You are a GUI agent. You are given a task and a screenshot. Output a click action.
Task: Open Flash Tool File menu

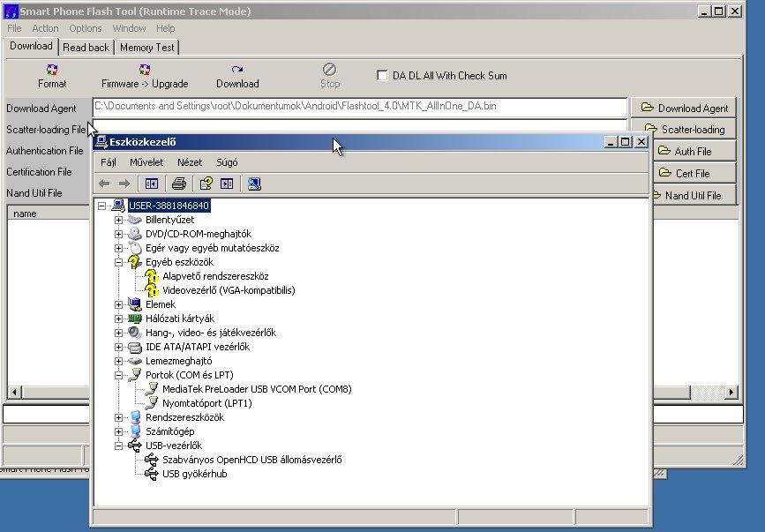pyautogui.click(x=14, y=28)
